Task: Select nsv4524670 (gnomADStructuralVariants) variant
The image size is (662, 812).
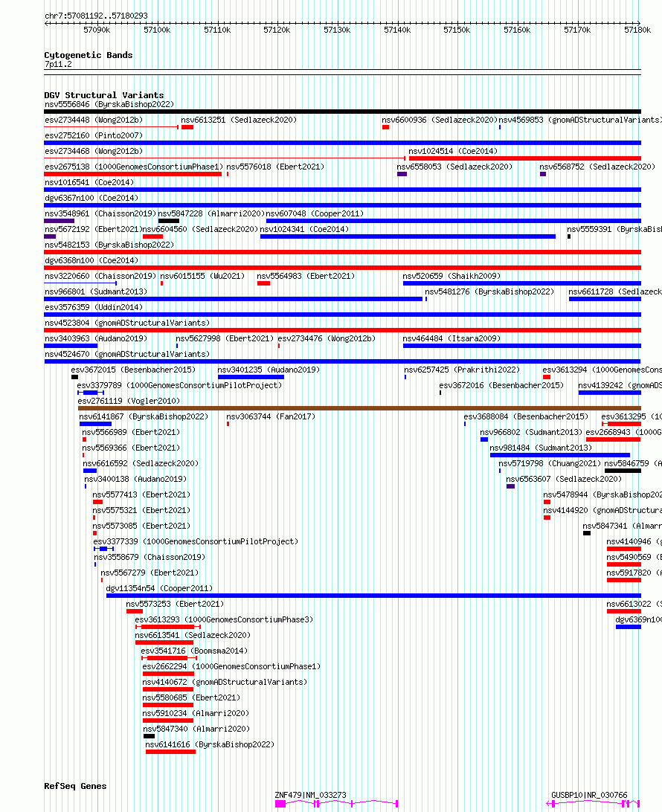Action: [127, 354]
